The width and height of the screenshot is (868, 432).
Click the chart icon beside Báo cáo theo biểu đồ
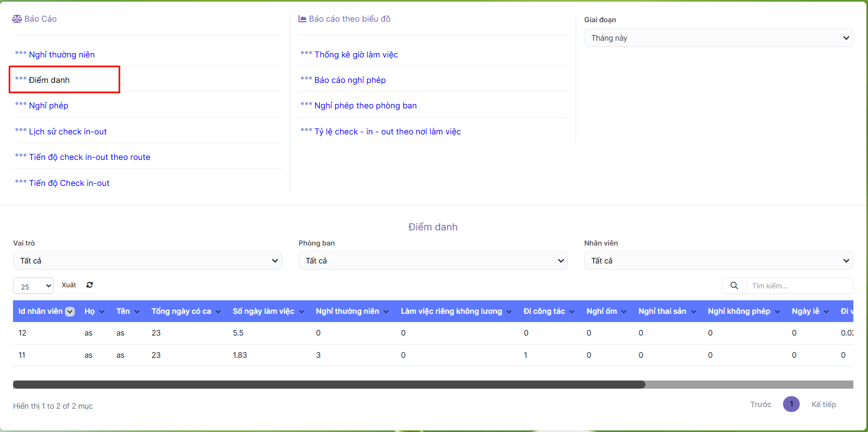(x=303, y=19)
